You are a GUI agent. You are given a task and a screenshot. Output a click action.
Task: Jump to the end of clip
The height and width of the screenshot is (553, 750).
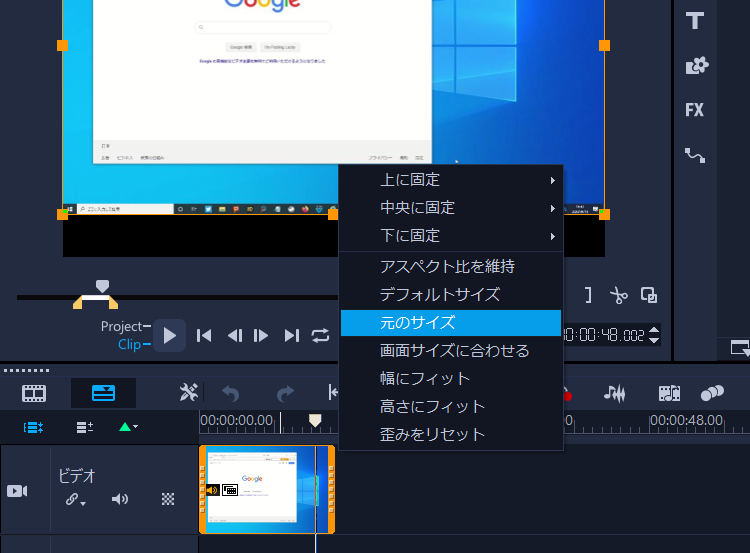click(x=292, y=335)
